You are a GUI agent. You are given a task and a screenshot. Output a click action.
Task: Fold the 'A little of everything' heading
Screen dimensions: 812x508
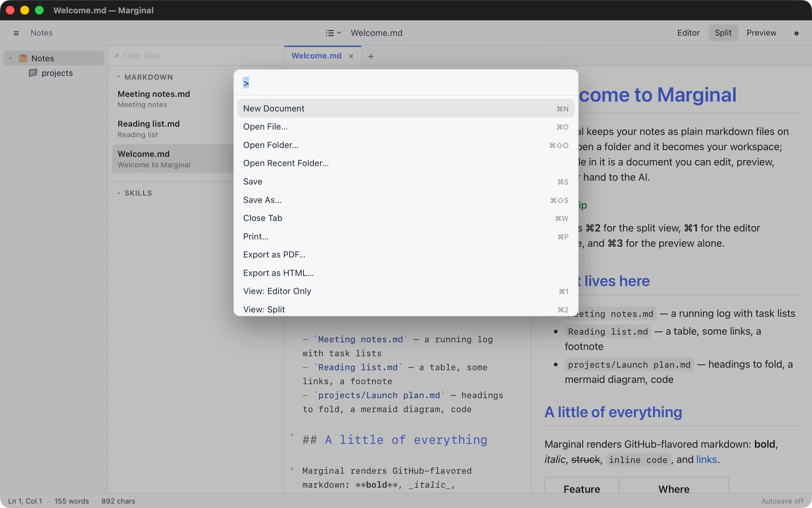click(292, 435)
